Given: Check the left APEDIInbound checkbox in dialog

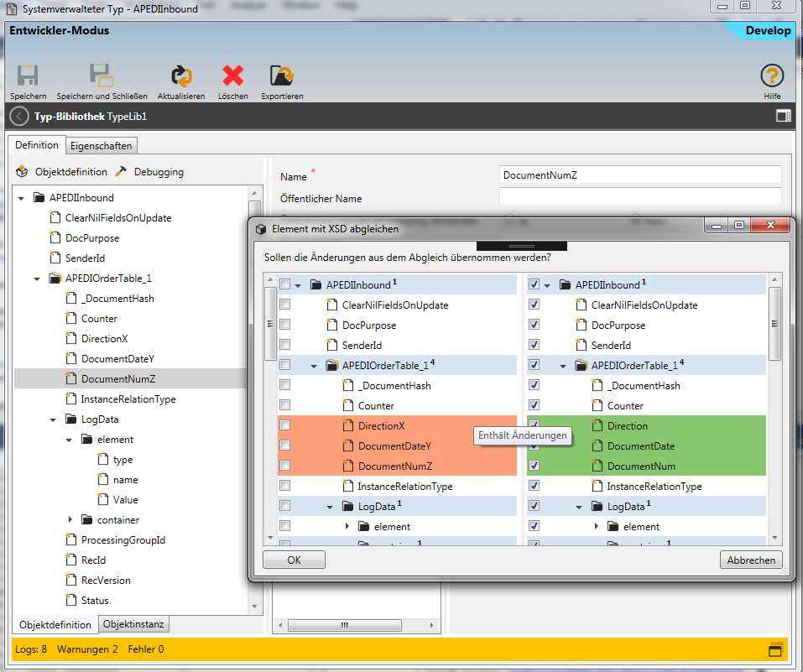Looking at the screenshot, I should point(285,284).
